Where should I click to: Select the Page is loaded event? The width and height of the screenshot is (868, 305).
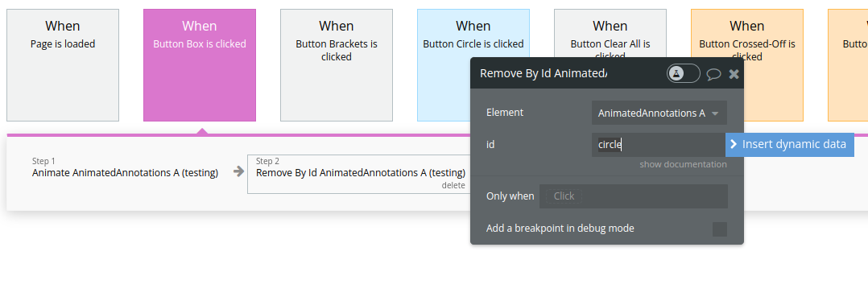coord(63,64)
